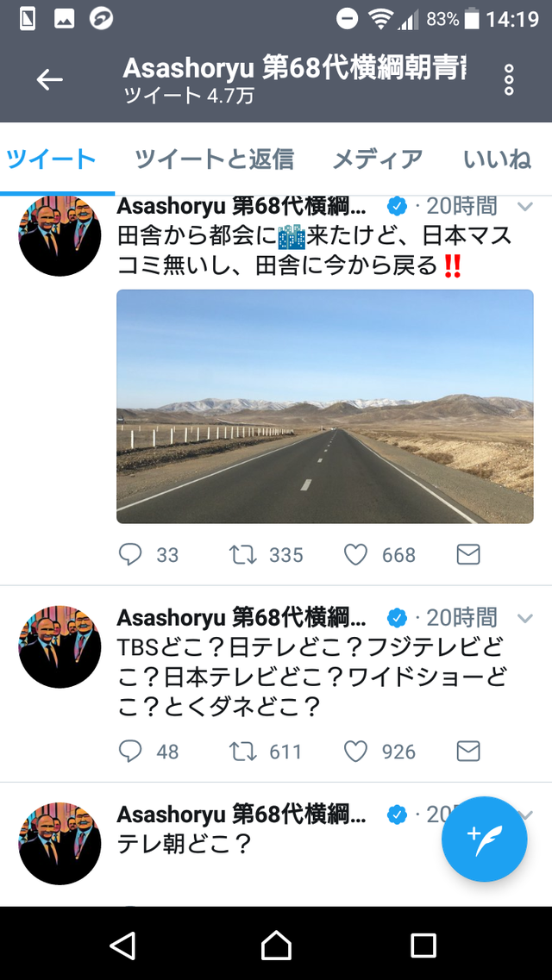The height and width of the screenshot is (980, 552).
Task: Expand options caret on the TBSどこ tweet
Action: tap(525, 619)
